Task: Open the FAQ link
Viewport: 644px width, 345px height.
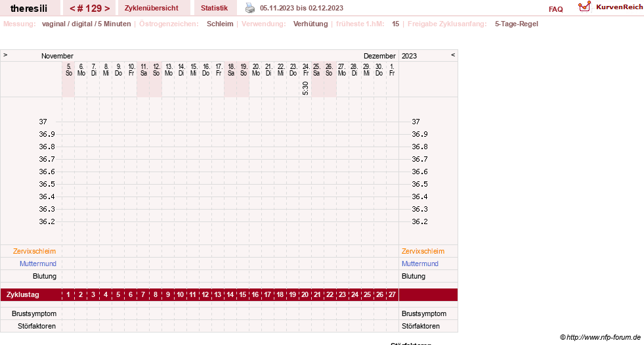Action: click(x=555, y=9)
